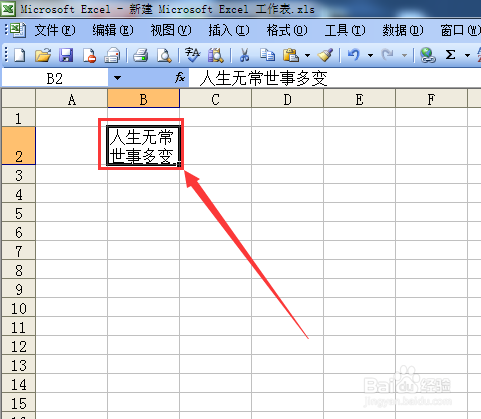The image size is (481, 419).
Task: Open the 编辑 (Edit) menu
Action: click(113, 31)
